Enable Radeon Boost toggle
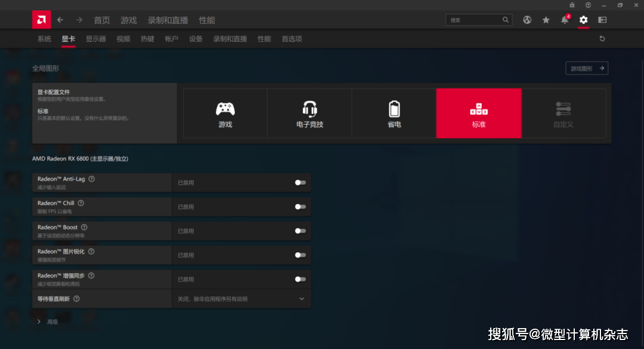The width and height of the screenshot is (644, 349). 300,231
